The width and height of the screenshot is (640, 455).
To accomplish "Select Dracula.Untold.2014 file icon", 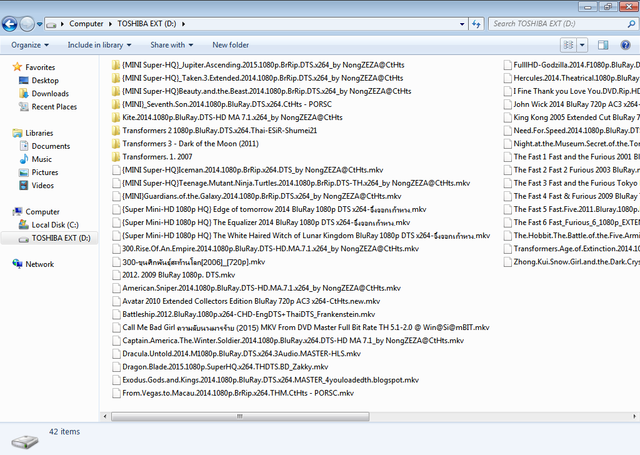I will (116, 353).
